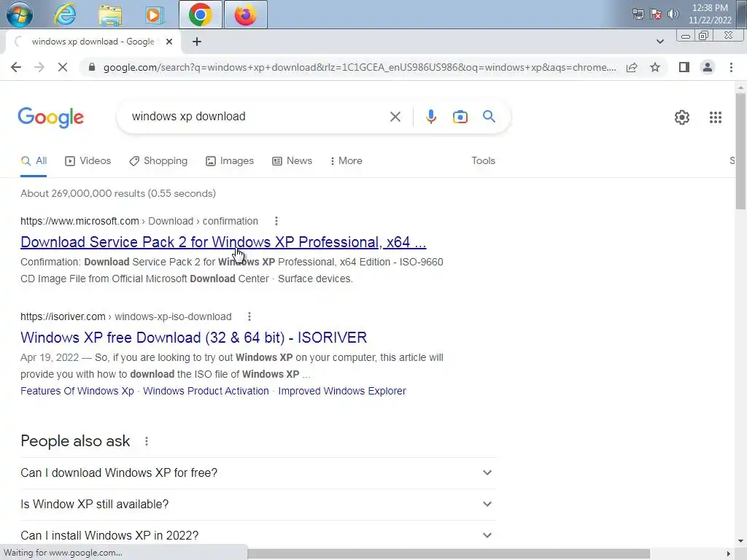The height and width of the screenshot is (560, 747).
Task: Switch to the News tab
Action: (292, 161)
